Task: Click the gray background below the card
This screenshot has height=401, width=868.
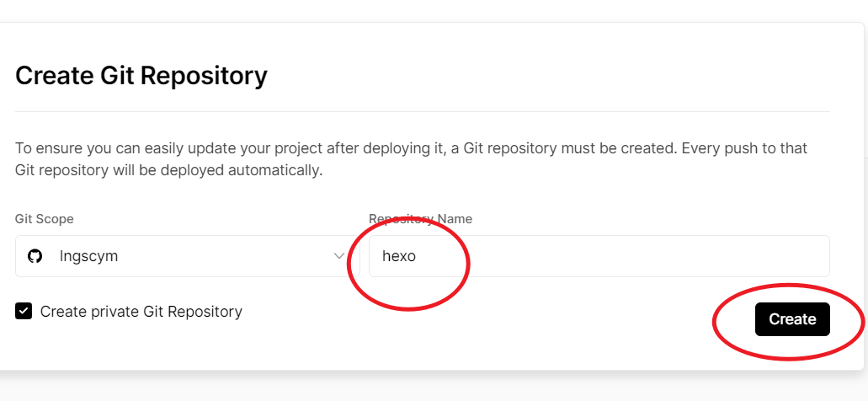Action: click(x=434, y=387)
